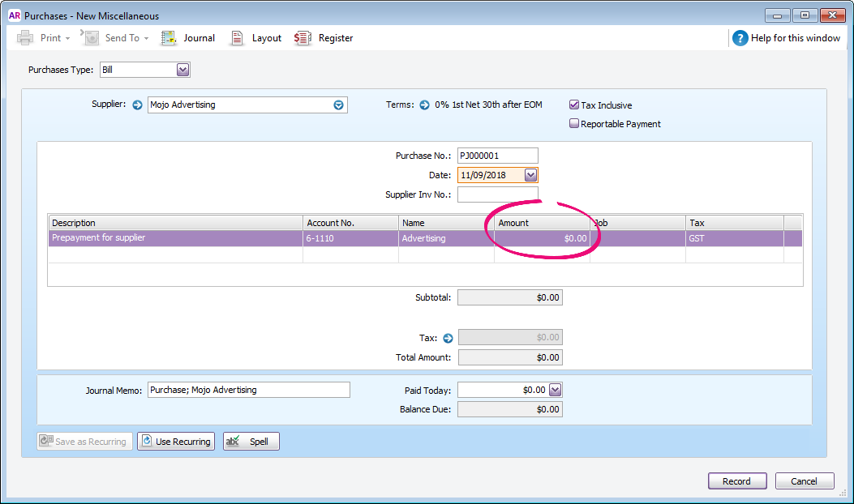The image size is (854, 504).
Task: Record the purchase
Action: [736, 481]
